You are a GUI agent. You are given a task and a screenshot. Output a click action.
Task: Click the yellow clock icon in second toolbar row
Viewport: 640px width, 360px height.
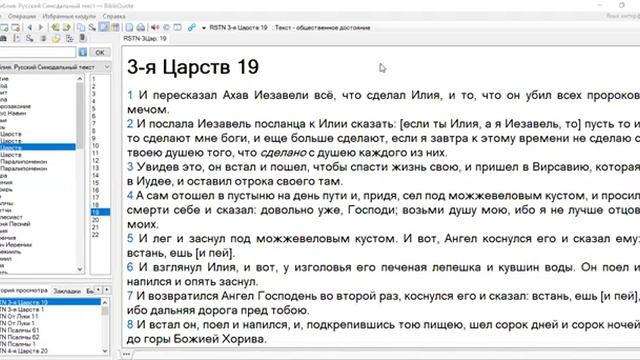point(56,38)
